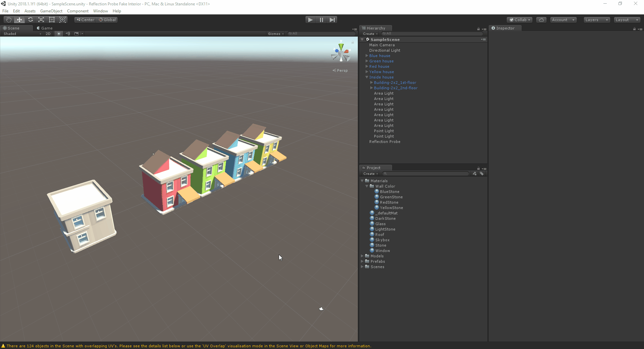Open the Component menu
The image size is (644, 349).
pyautogui.click(x=78, y=11)
